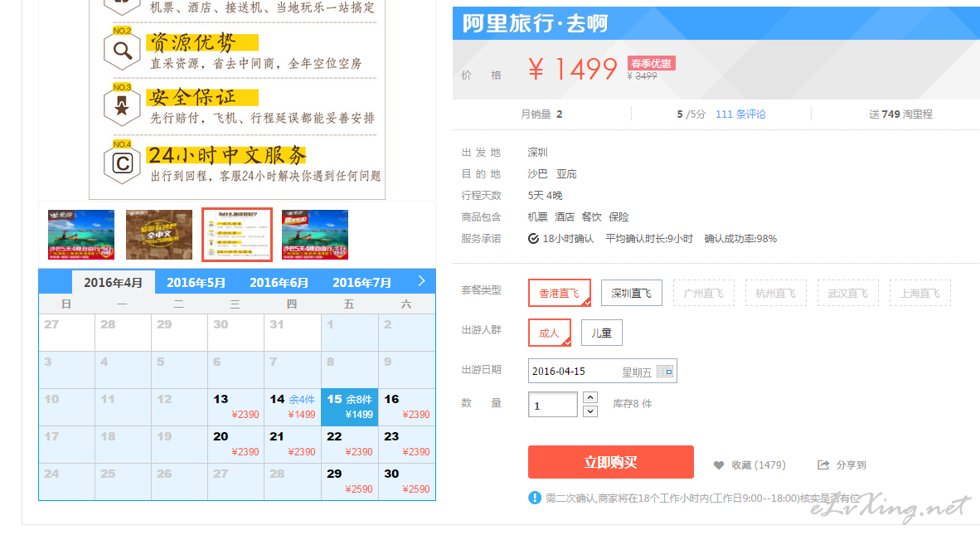The width and height of the screenshot is (980, 535).
Task: Increase quantity with the up arrow
Action: (590, 397)
